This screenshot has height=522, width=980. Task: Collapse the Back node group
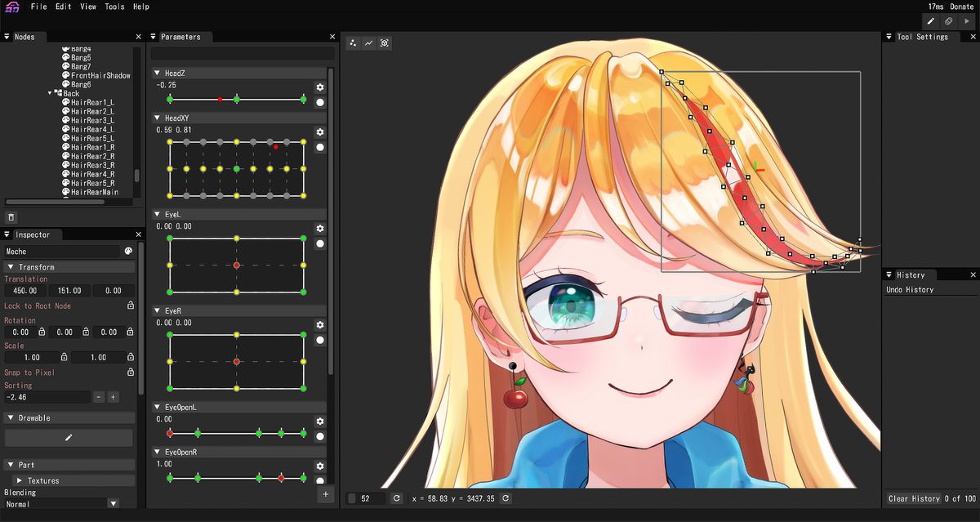(x=49, y=92)
